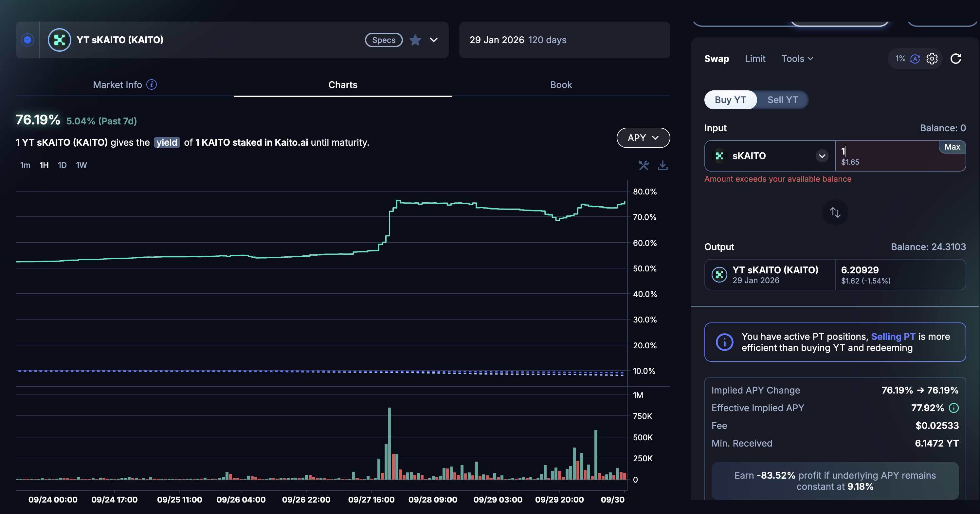
Task: Follow Selling PT link
Action: (893, 337)
